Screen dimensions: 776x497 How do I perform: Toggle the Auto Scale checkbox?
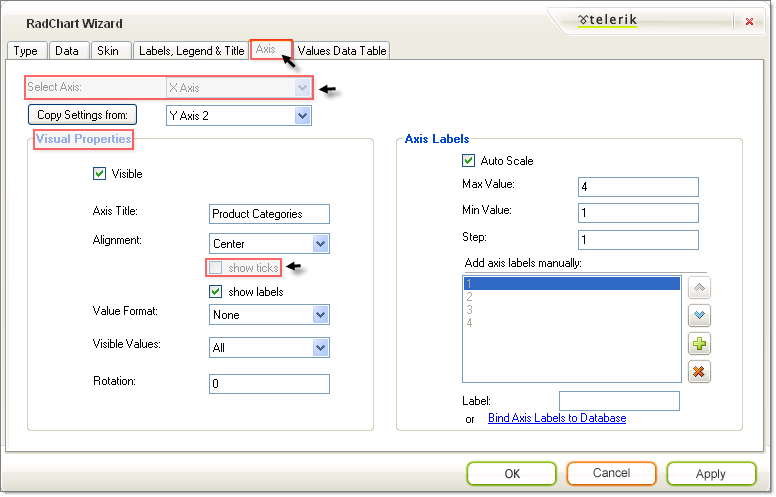468,160
